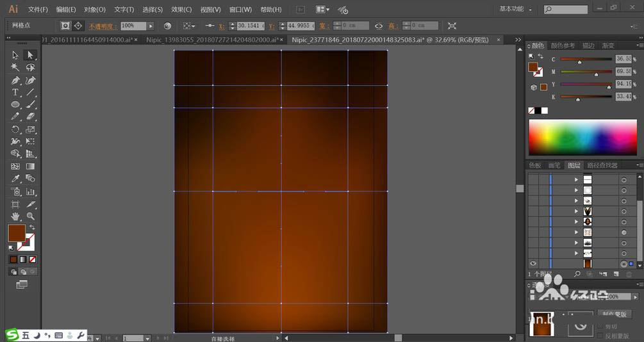Set paint mode to None in toolbar
This screenshot has width=644, height=342.
[x=33, y=259]
